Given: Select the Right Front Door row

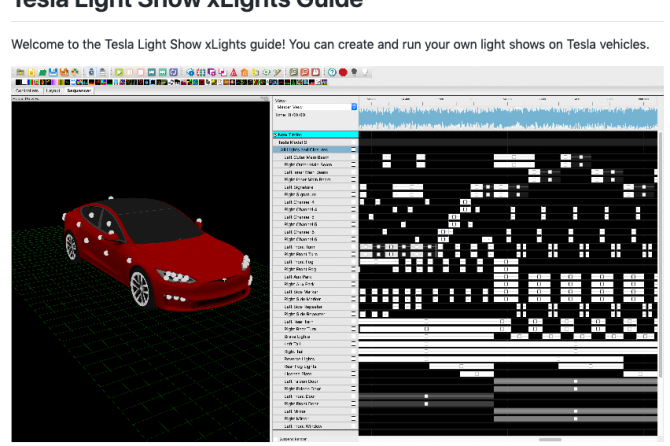Looking at the screenshot, I should pyautogui.click(x=315, y=404).
